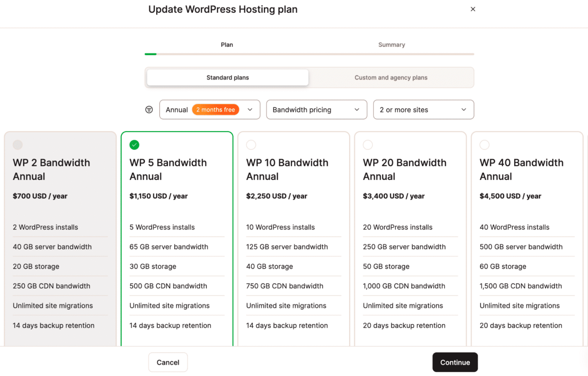Click the 2 months free badge

[216, 109]
